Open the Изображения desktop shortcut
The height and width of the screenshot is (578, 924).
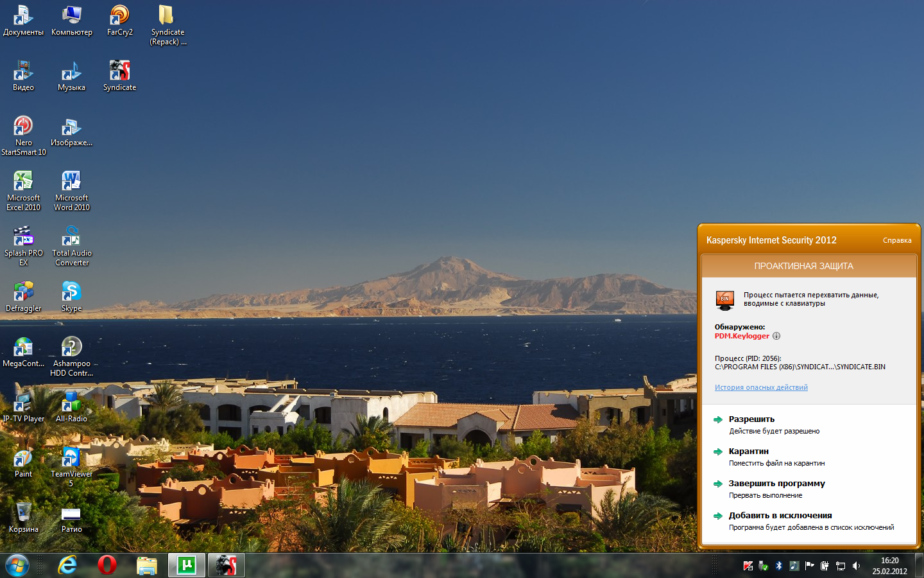pos(71,131)
